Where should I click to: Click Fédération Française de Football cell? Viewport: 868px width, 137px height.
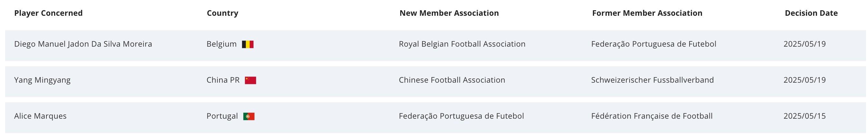tap(652, 116)
